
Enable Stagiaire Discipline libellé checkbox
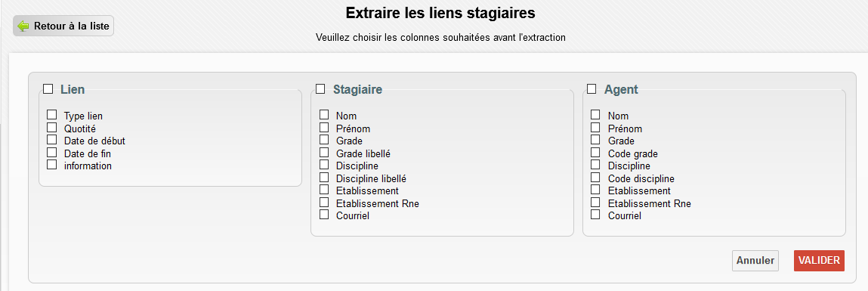[x=324, y=178]
